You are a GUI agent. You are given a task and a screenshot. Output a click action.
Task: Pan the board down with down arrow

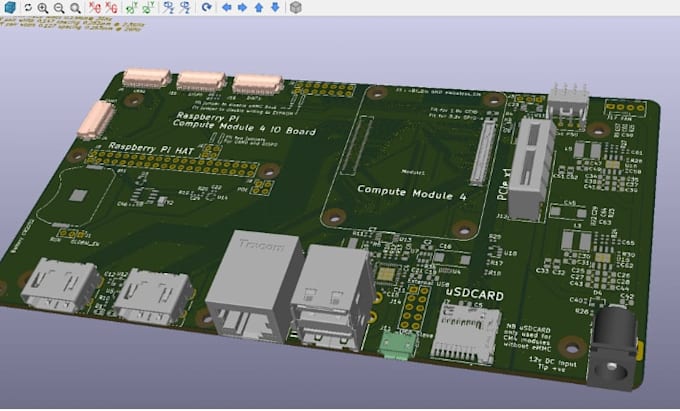[275, 7]
